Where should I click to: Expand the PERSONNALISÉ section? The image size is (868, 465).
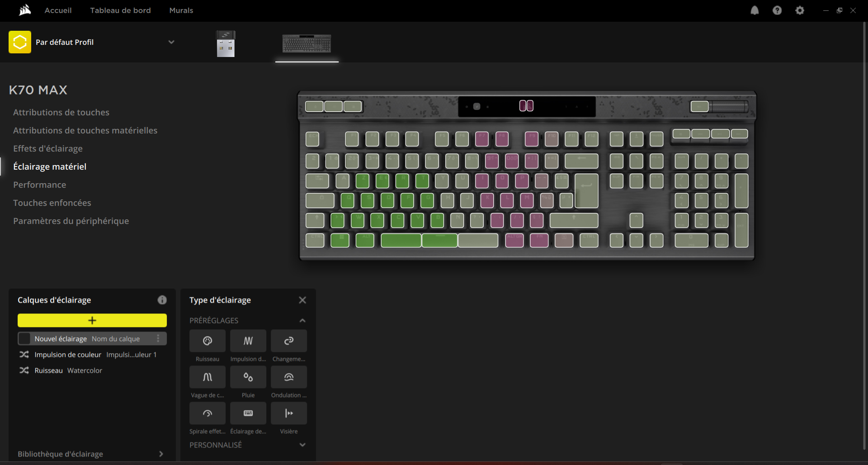click(302, 445)
